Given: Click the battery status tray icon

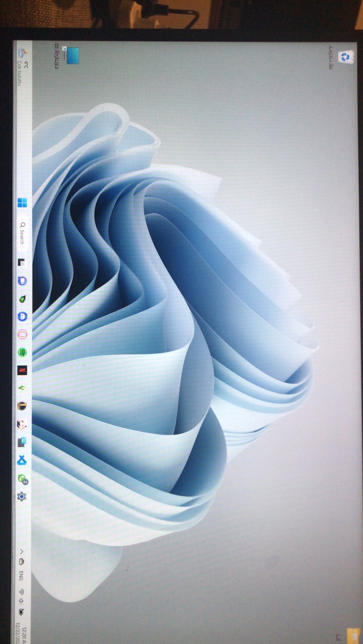Looking at the screenshot, I should click(x=21, y=612).
